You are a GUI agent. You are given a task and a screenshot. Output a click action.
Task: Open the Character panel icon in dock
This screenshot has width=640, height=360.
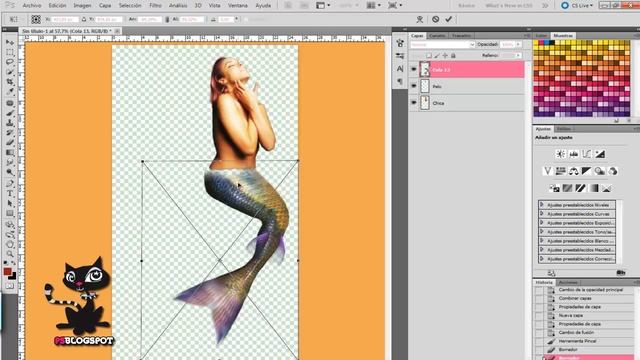[x=400, y=69]
